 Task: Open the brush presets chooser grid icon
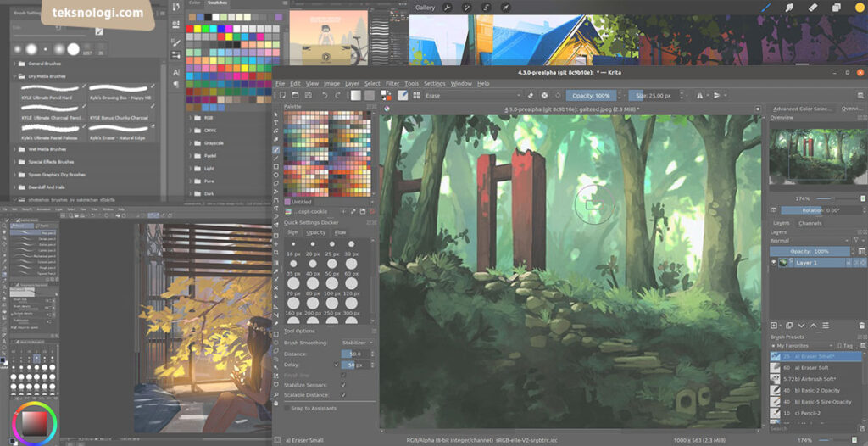[415, 95]
